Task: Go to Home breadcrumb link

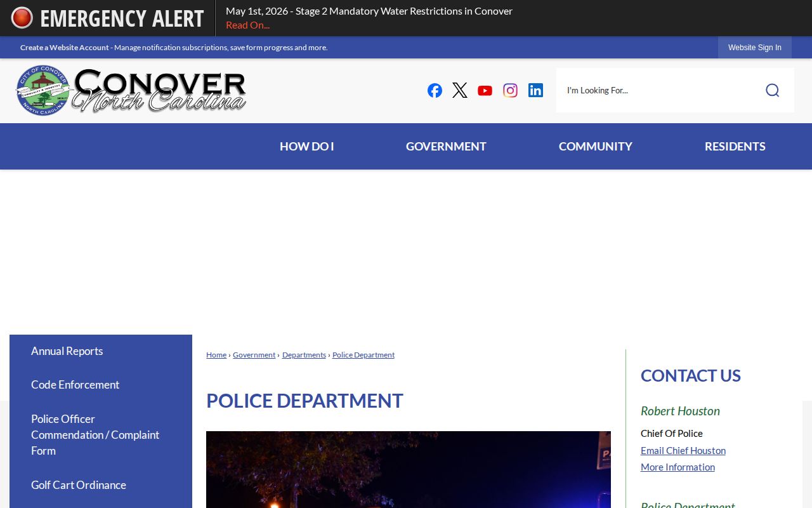Action: tap(216, 355)
